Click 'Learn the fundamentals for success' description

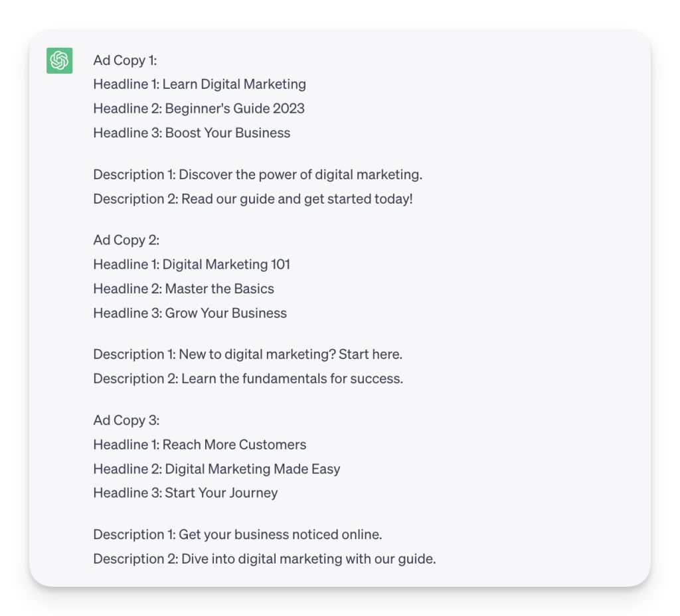tap(248, 378)
